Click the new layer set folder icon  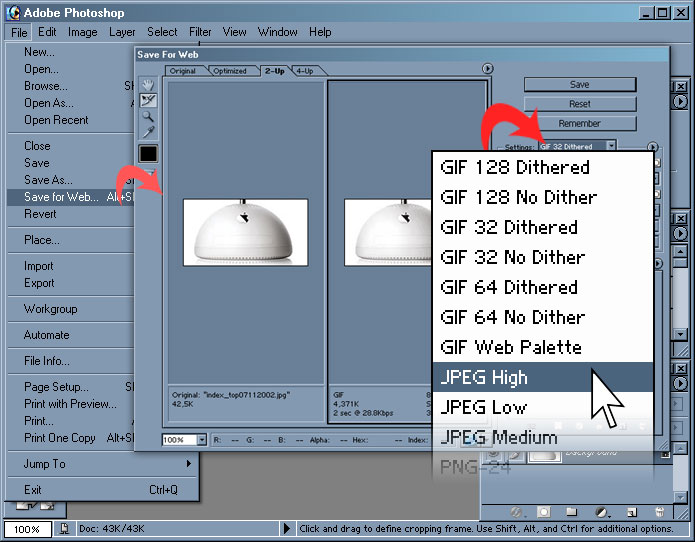click(572, 512)
